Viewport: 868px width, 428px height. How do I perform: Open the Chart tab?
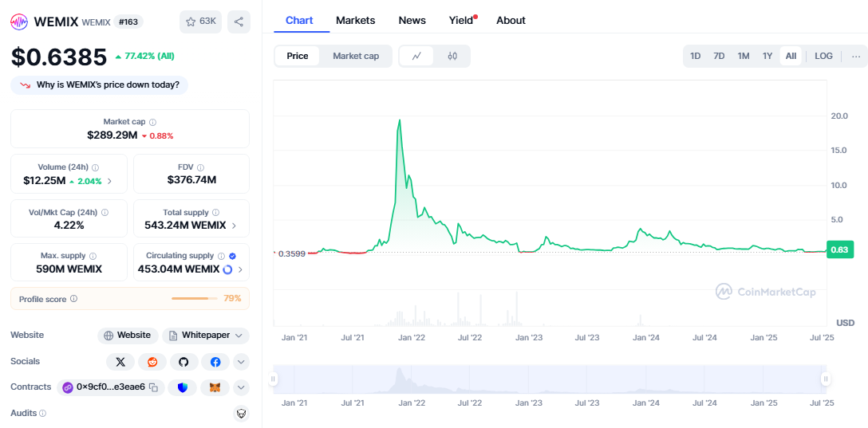point(299,21)
